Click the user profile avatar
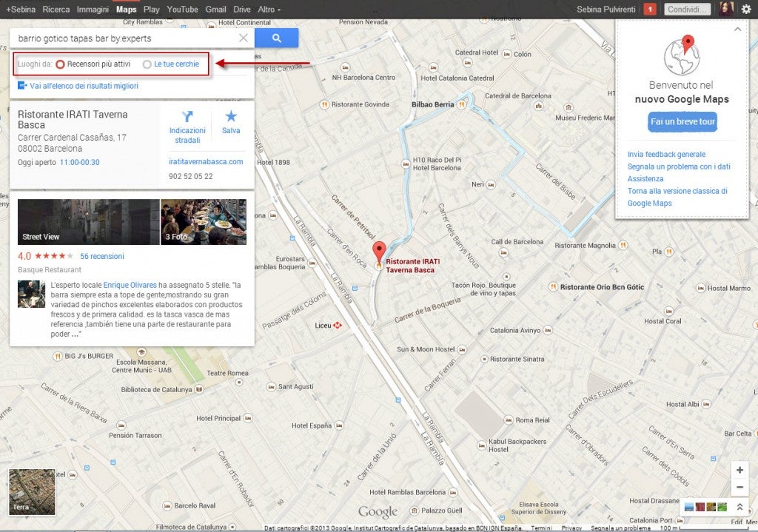This screenshot has width=758, height=532. pos(726,9)
